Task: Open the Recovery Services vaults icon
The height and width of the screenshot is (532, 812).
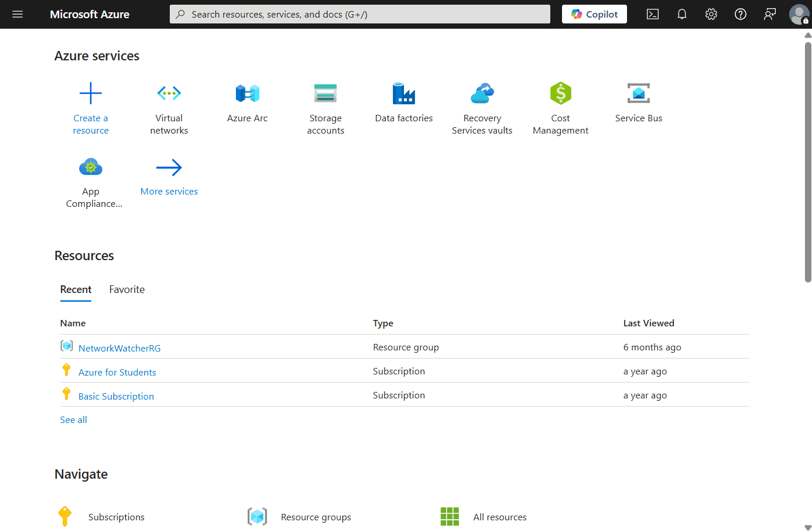Action: point(482,93)
